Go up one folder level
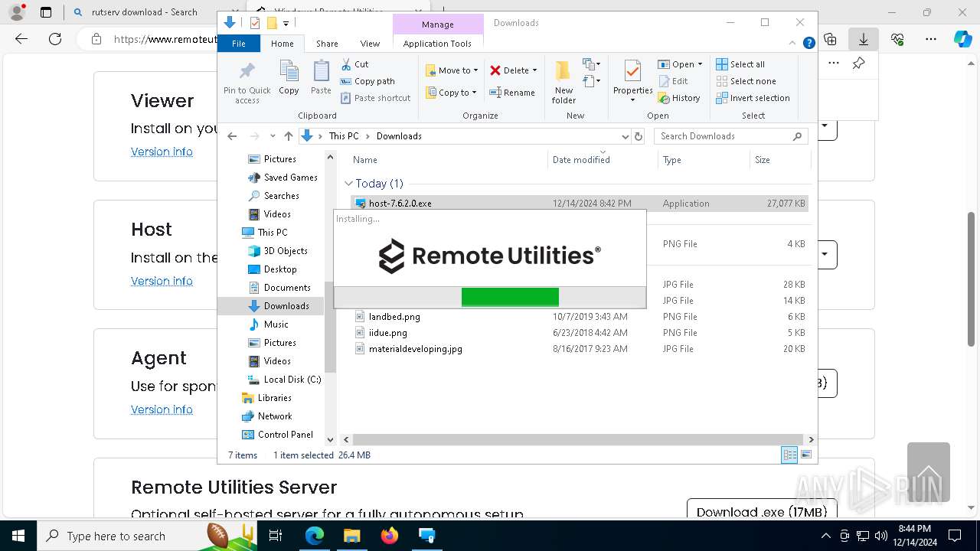 pos(288,136)
